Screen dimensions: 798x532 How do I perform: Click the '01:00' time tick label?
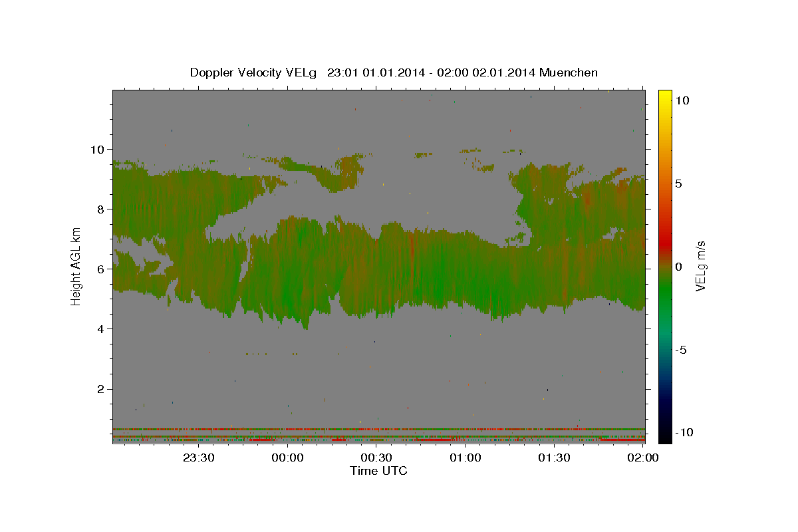[x=465, y=458]
